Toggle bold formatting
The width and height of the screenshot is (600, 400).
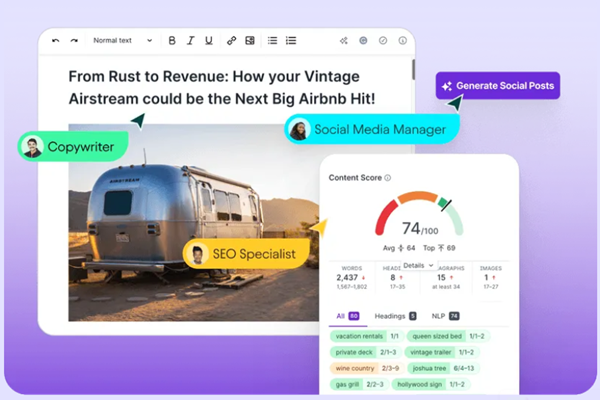click(172, 41)
